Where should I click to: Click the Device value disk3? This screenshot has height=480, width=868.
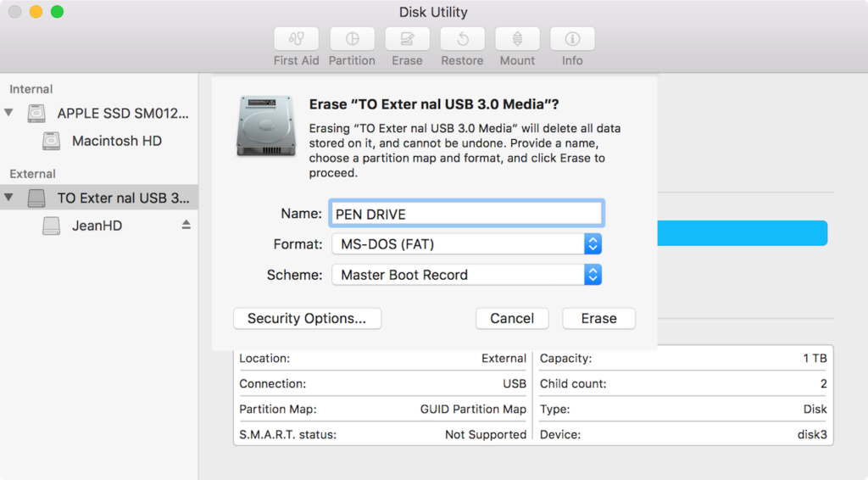812,434
